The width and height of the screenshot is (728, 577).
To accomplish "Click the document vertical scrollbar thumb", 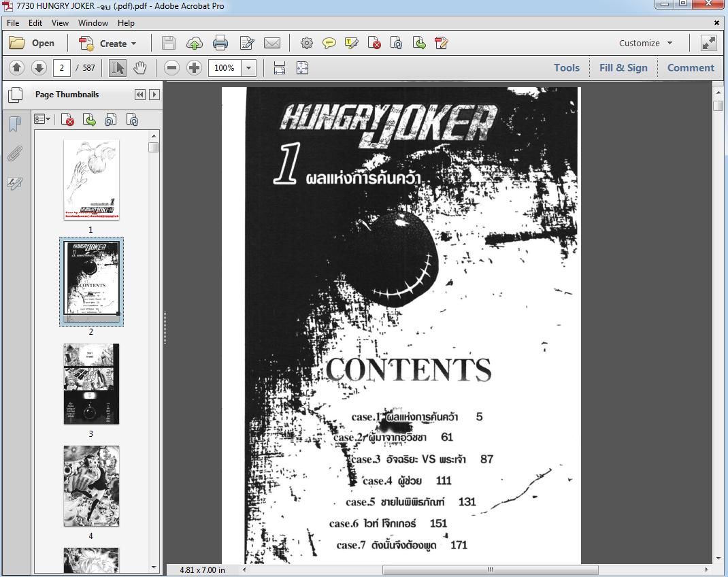I will point(718,106).
